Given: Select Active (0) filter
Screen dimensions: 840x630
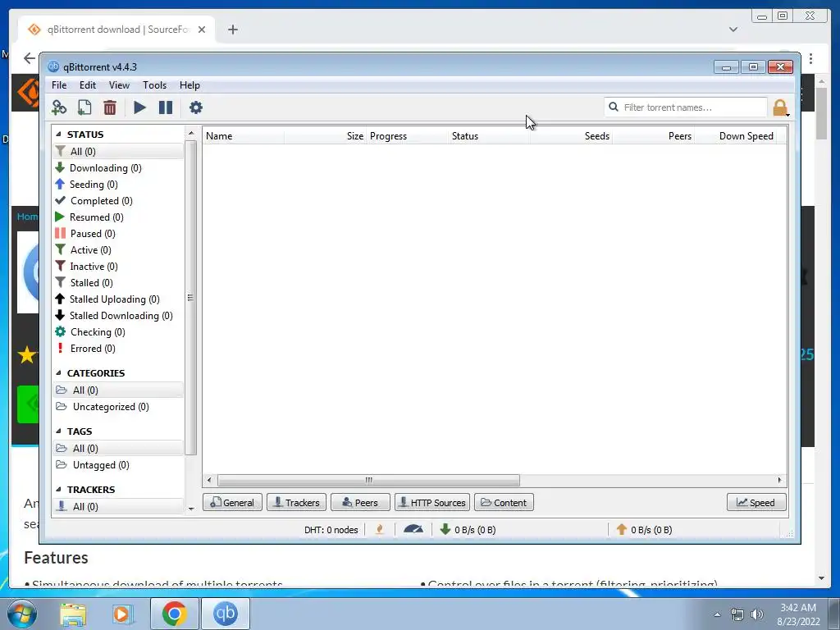Looking at the screenshot, I should [118, 250].
